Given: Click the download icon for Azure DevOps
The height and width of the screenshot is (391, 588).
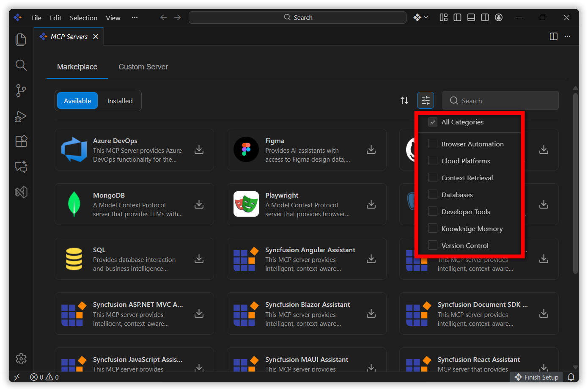Looking at the screenshot, I should pyautogui.click(x=199, y=150).
